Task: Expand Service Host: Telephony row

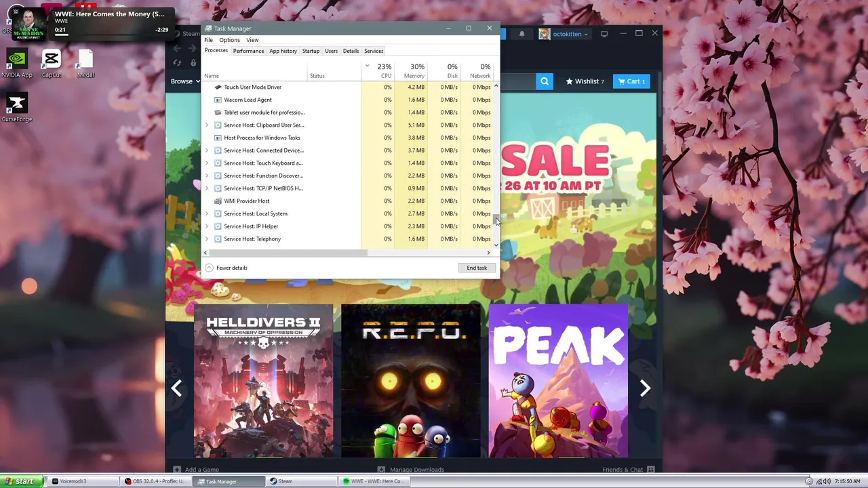Action: pos(207,239)
